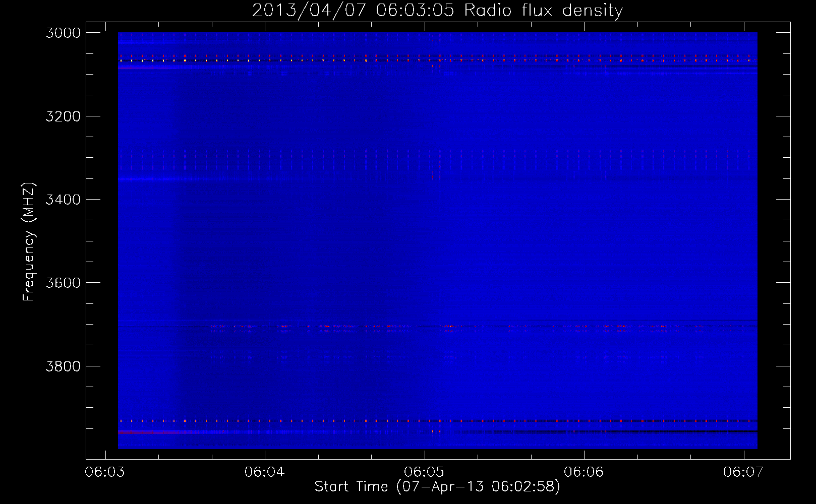The image size is (816, 504).
Task: Click the 3600 frequency tick label
Action: pos(63,283)
